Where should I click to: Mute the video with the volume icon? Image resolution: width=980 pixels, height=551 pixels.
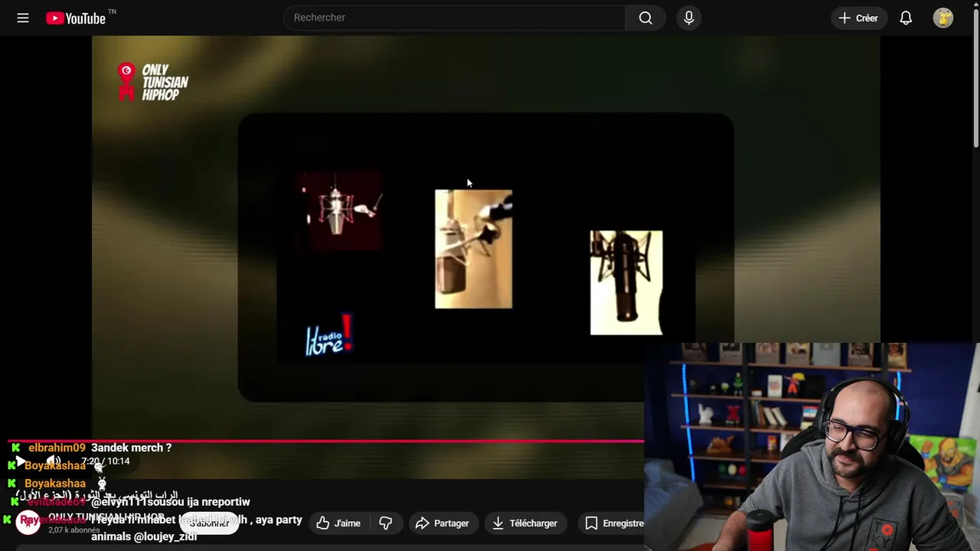[x=53, y=461]
